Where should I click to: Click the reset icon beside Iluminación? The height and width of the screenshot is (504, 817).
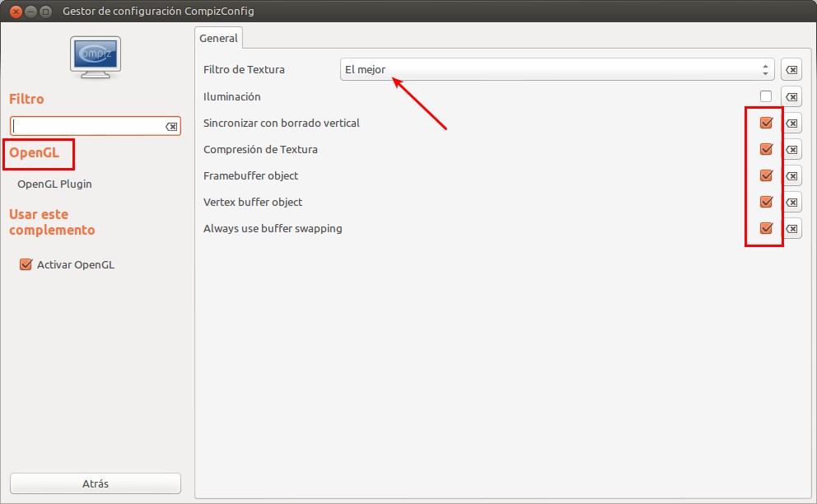pyautogui.click(x=791, y=96)
